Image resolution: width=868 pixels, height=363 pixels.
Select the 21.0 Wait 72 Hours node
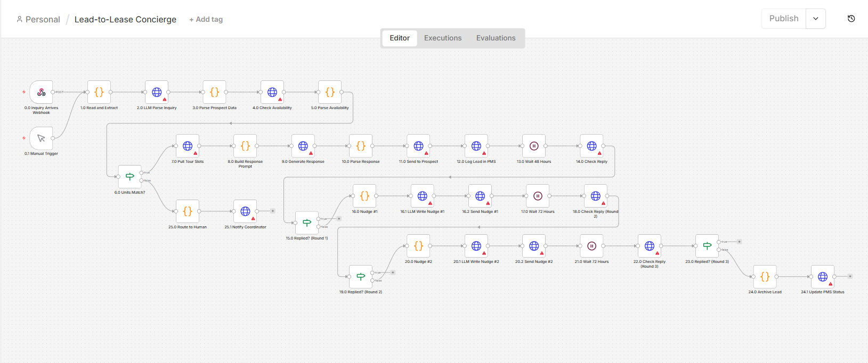(x=591, y=246)
